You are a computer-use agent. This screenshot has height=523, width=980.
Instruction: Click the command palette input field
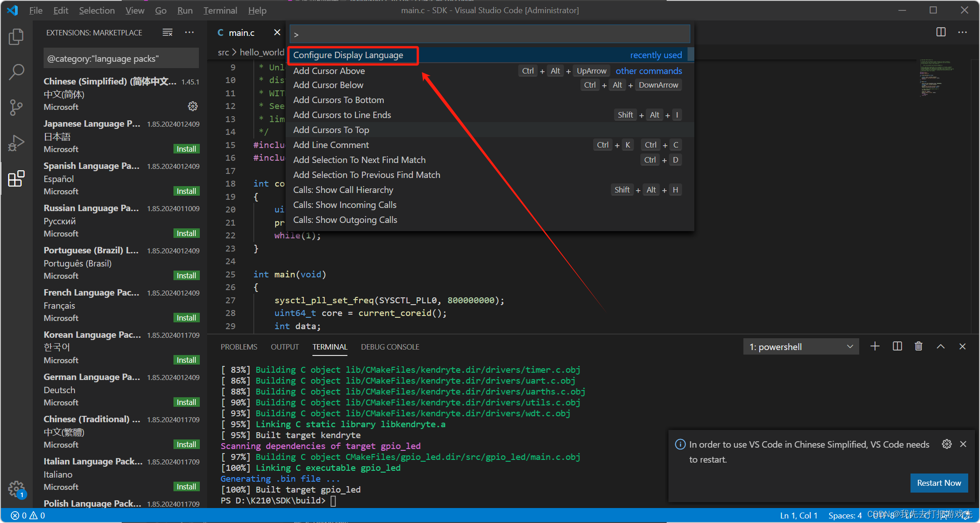490,34
